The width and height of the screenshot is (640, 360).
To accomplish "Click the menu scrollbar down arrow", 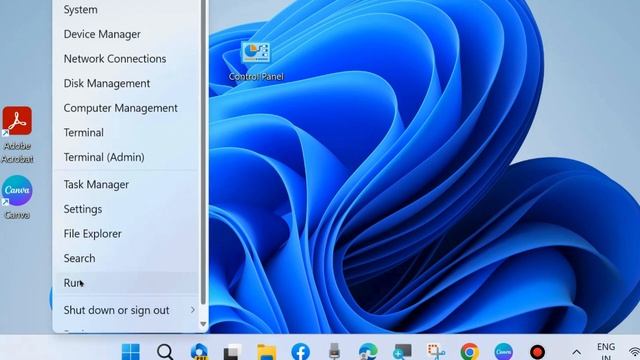I will pos(203,324).
